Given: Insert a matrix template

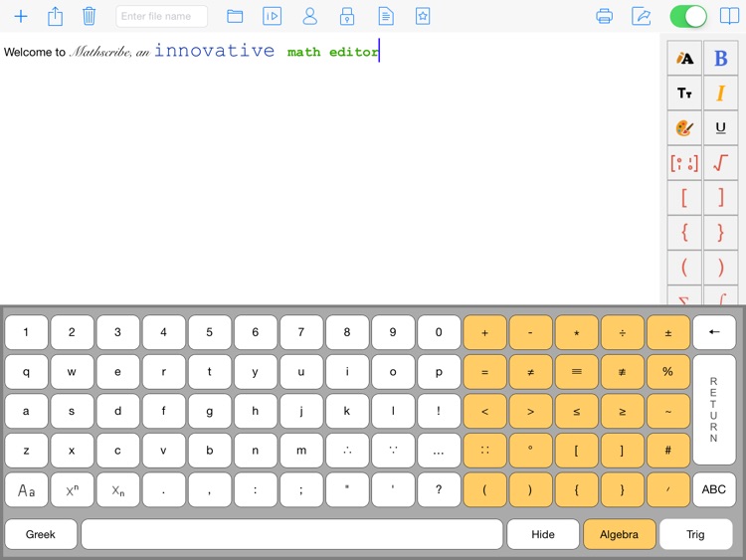Looking at the screenshot, I should coord(684,163).
